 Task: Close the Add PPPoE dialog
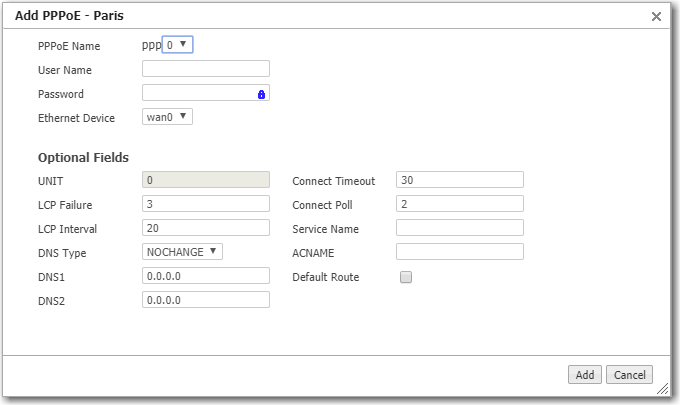pyautogui.click(x=656, y=17)
